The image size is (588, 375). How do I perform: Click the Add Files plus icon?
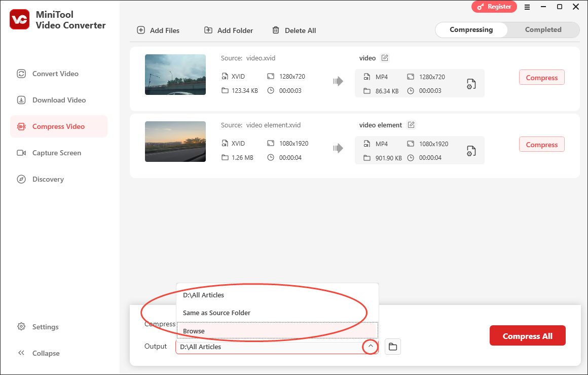141,30
